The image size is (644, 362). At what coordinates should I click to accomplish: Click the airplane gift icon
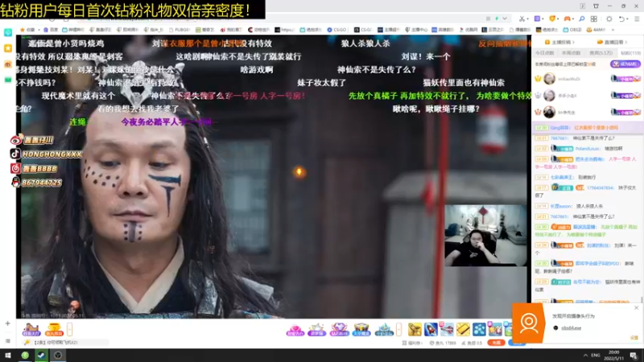[447, 329]
